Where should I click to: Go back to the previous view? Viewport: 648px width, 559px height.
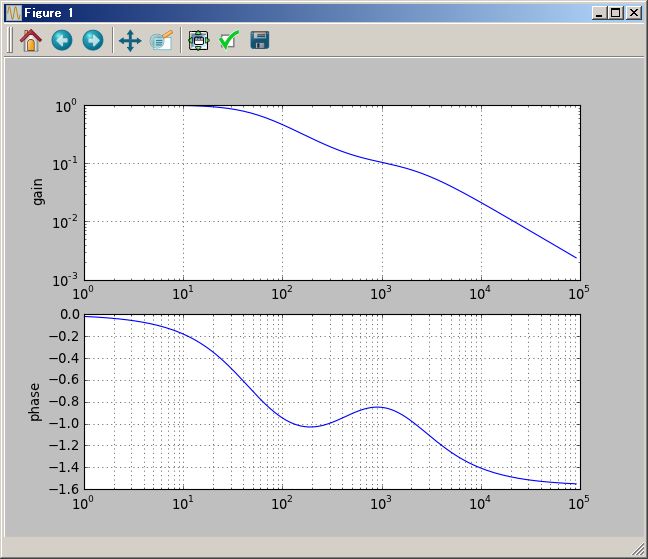point(62,40)
